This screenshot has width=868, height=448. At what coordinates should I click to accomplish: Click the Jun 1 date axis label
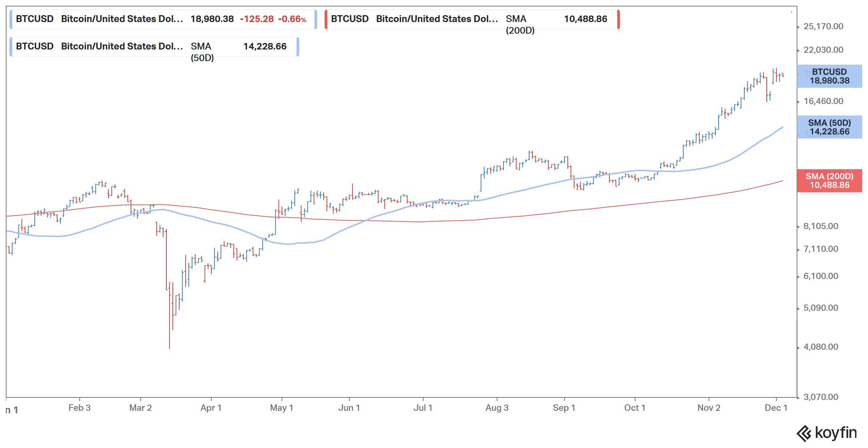pyautogui.click(x=349, y=408)
